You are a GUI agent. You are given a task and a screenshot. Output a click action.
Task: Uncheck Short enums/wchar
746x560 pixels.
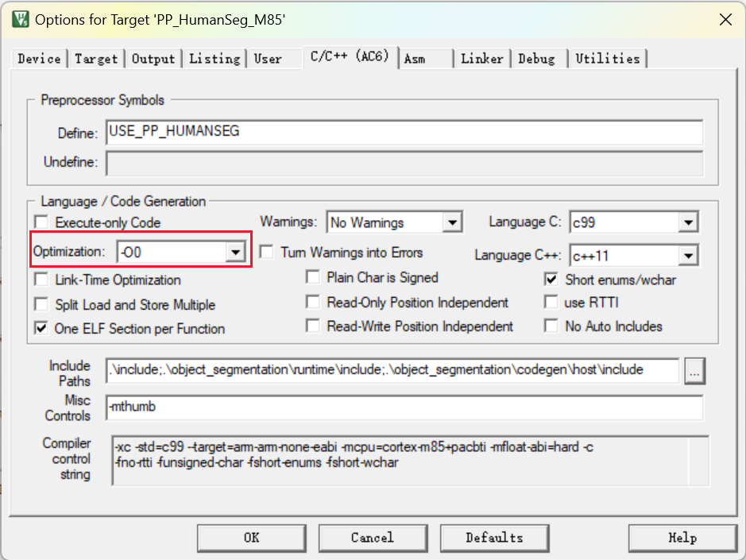tap(551, 280)
